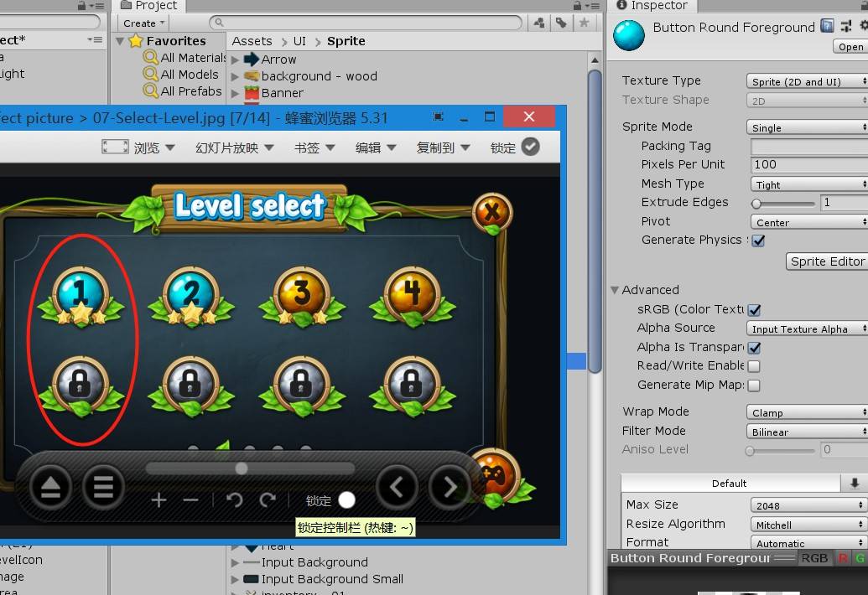Go to next image in viewer
Viewport: 868px width, 595px height.
pos(449,488)
